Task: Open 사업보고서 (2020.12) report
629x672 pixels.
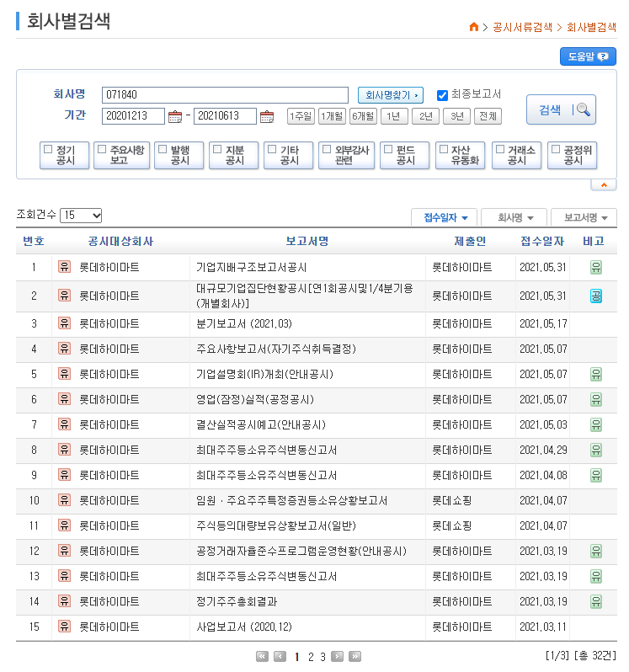Action: tap(244, 627)
